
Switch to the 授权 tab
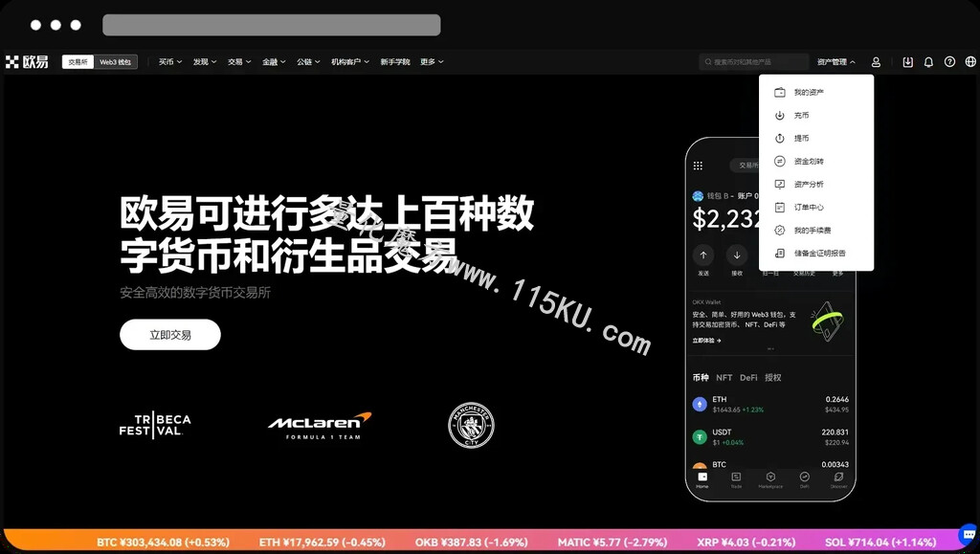pyautogui.click(x=773, y=377)
